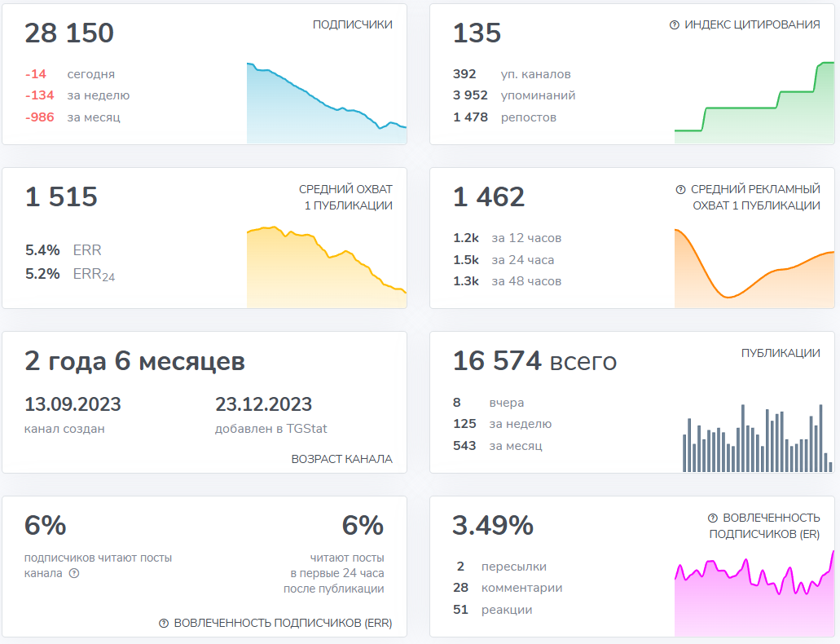Click the orange advertising reach chart

click(x=754, y=267)
